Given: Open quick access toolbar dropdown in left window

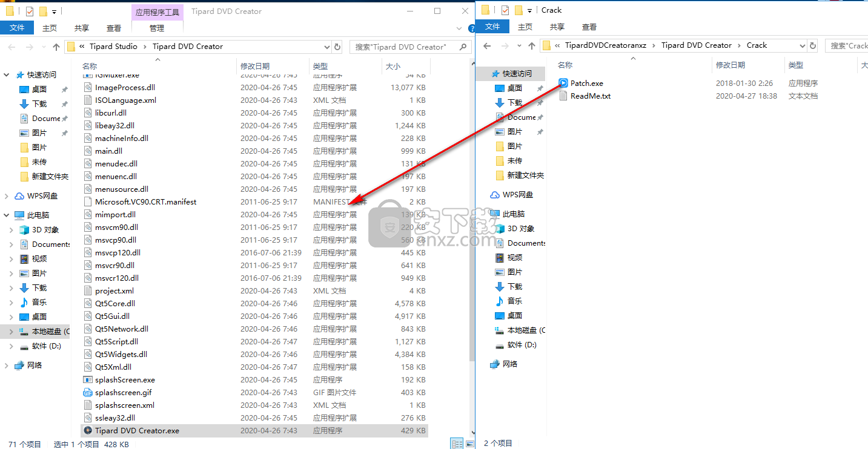Looking at the screenshot, I should (x=55, y=11).
